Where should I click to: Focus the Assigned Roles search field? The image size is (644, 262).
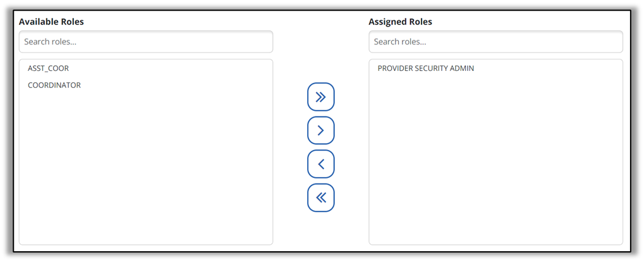pyautogui.click(x=495, y=42)
